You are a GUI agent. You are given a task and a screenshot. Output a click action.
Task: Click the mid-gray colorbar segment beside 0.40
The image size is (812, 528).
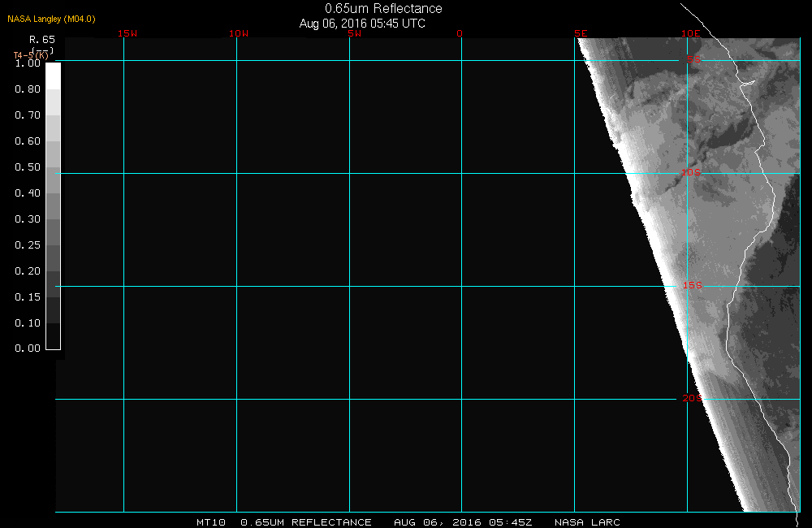pyautogui.click(x=54, y=206)
